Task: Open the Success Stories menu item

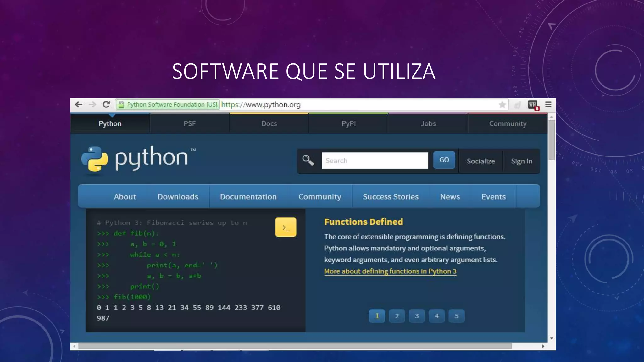Action: [391, 197]
